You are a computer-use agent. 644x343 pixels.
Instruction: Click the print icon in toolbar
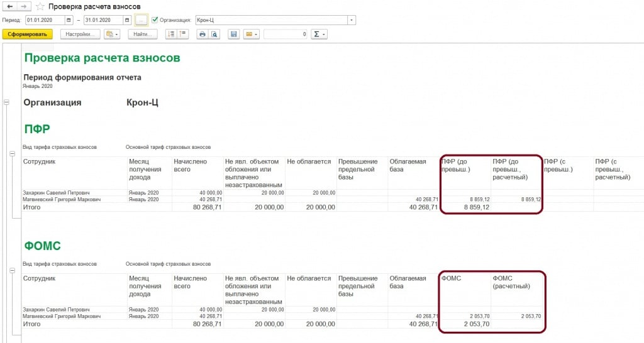click(203, 34)
